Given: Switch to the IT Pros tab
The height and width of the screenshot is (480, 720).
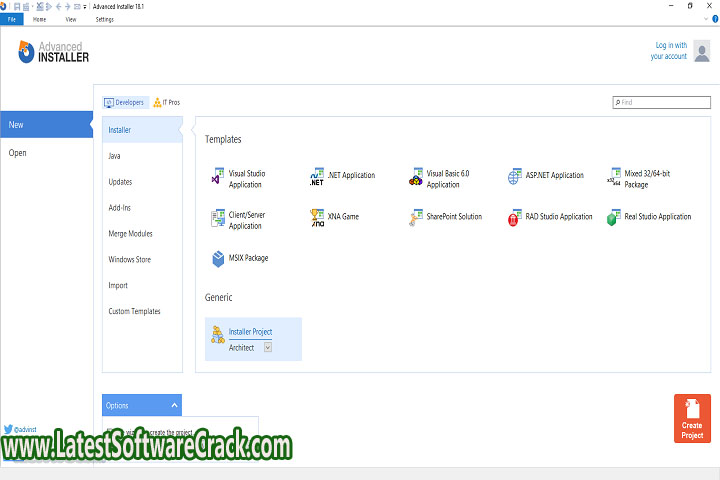Looking at the screenshot, I should (x=167, y=102).
